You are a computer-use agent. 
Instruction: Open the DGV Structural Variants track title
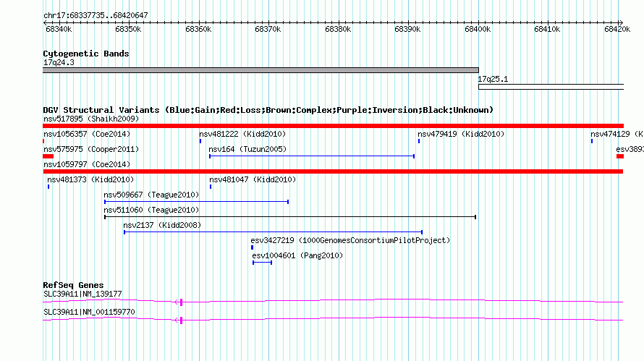coord(268,110)
